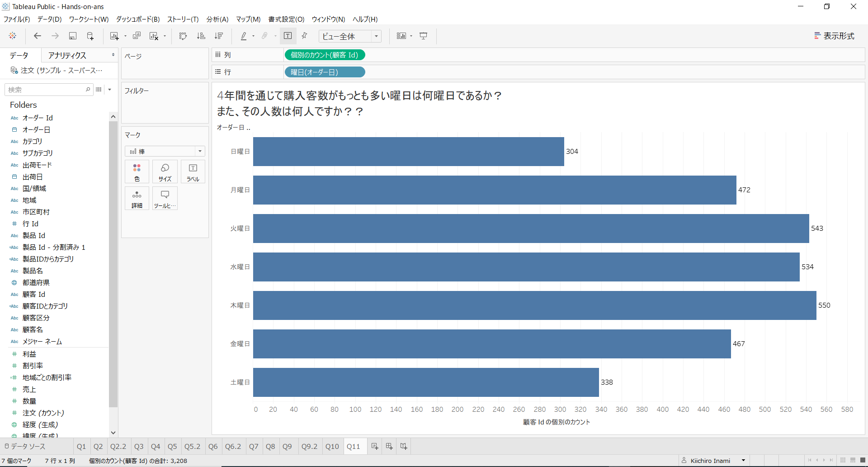Open the ファイル(F) menu
868x467 pixels.
click(17, 19)
